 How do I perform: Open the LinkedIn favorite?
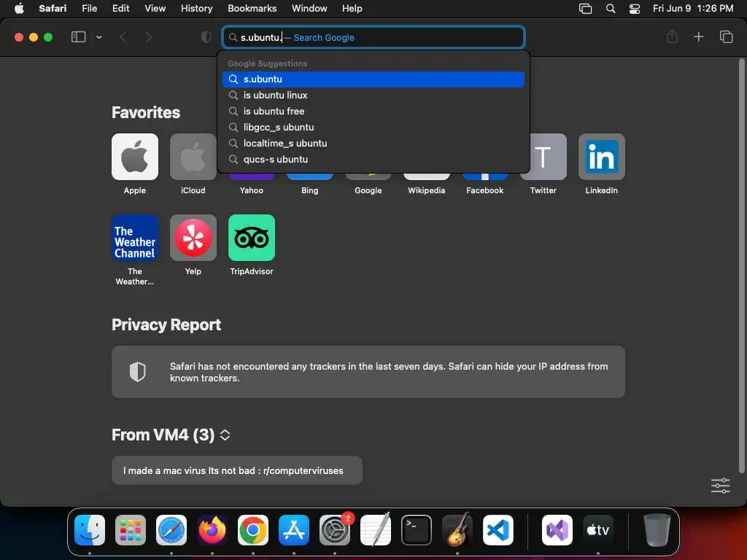602,157
